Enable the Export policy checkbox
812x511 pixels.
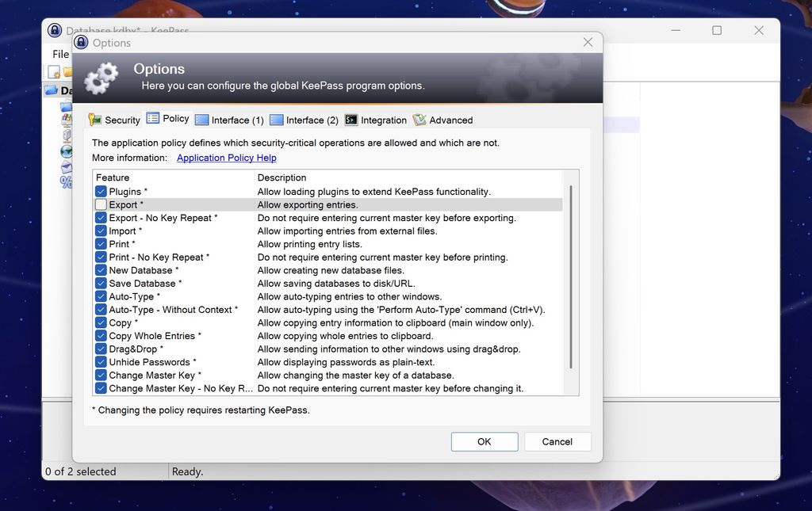click(x=101, y=204)
